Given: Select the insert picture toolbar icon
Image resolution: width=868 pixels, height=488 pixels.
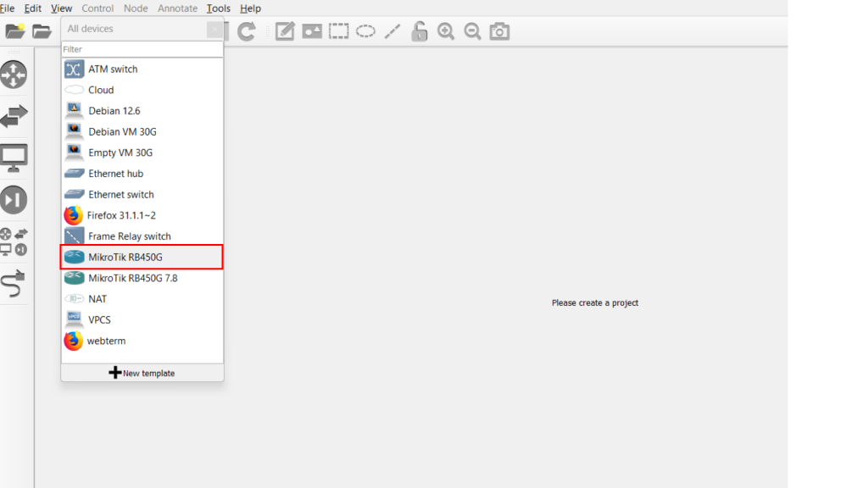Looking at the screenshot, I should pos(312,32).
